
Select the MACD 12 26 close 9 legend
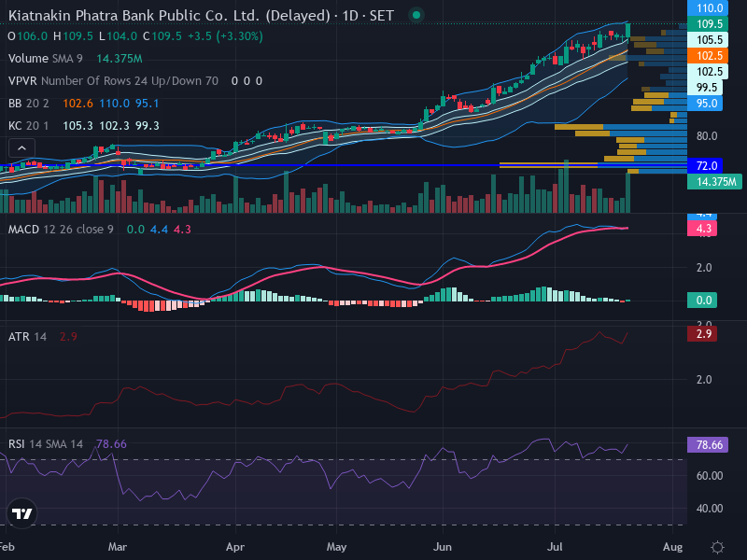(x=61, y=230)
